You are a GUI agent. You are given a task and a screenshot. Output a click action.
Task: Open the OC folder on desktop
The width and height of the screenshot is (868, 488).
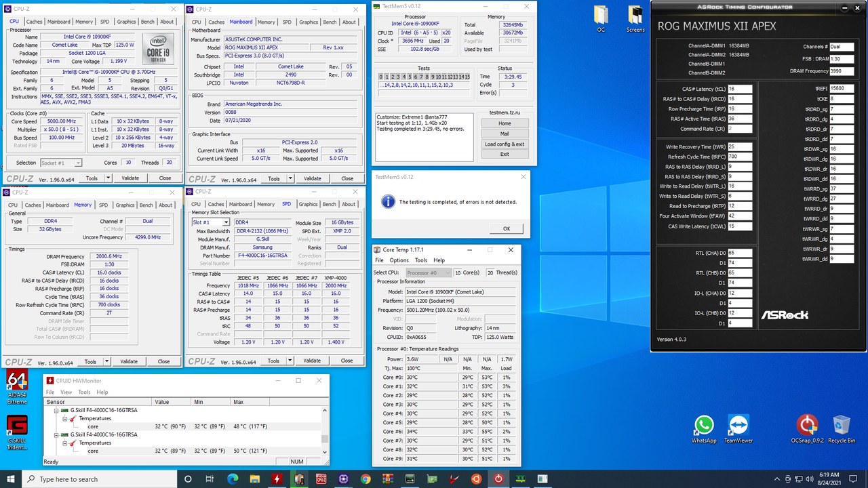pyautogui.click(x=601, y=16)
